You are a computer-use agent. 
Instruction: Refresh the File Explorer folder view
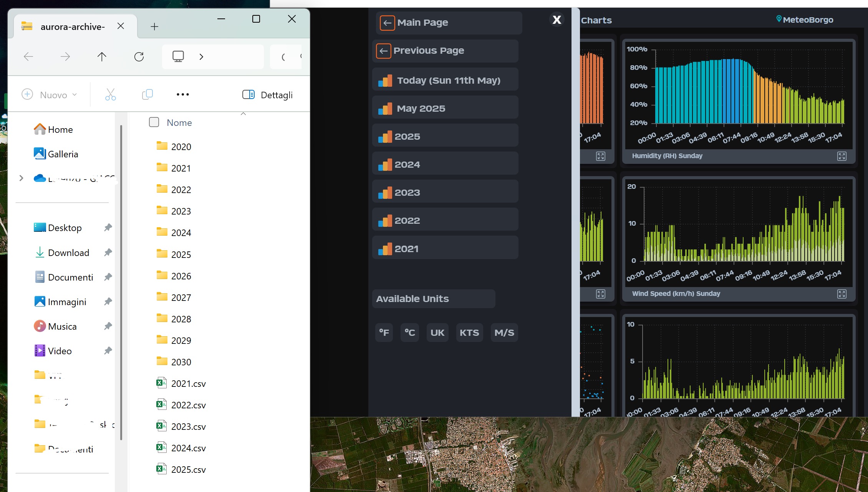click(x=139, y=57)
